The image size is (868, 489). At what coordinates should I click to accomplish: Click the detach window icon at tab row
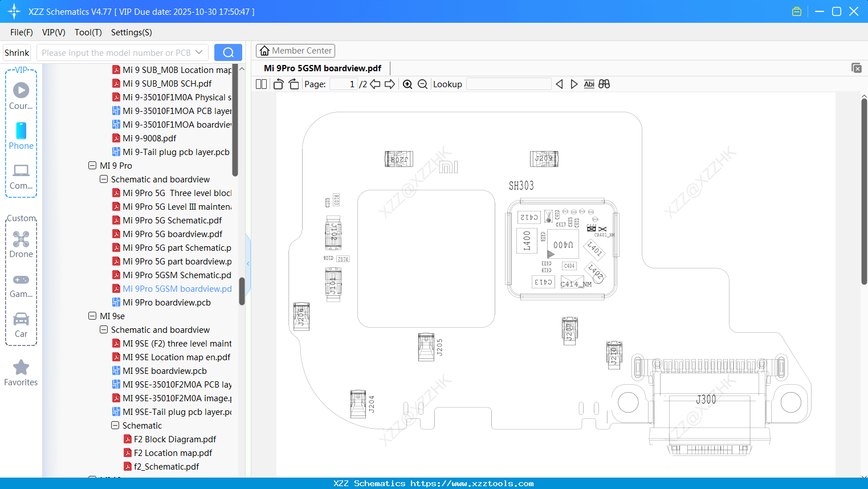[x=857, y=68]
